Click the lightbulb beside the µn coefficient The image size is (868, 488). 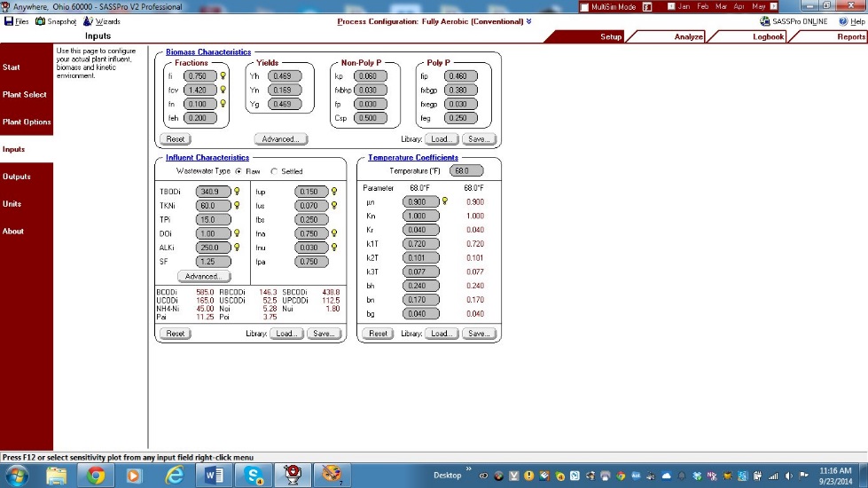click(444, 201)
